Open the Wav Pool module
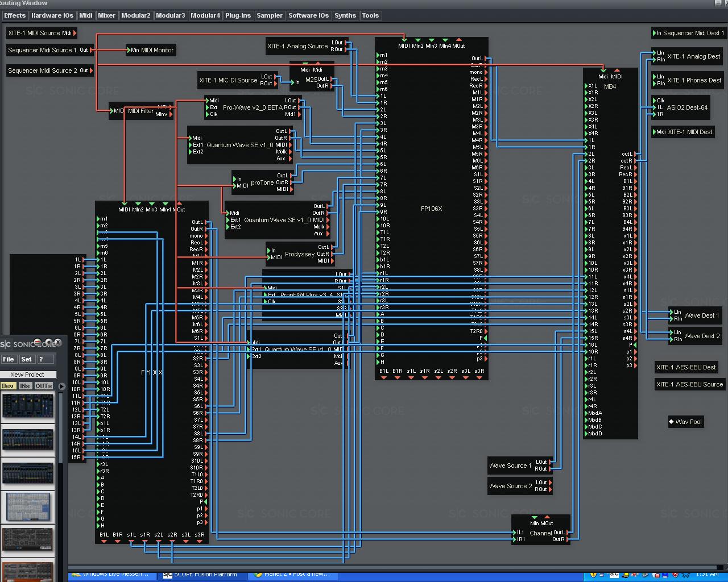The width and height of the screenshot is (728, 582). tap(685, 422)
